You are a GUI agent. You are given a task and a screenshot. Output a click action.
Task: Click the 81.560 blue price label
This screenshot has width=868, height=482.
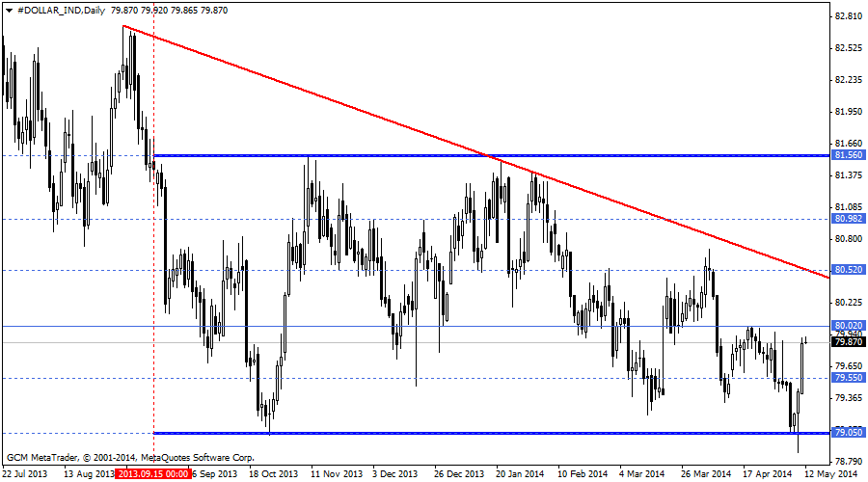pyautogui.click(x=848, y=155)
